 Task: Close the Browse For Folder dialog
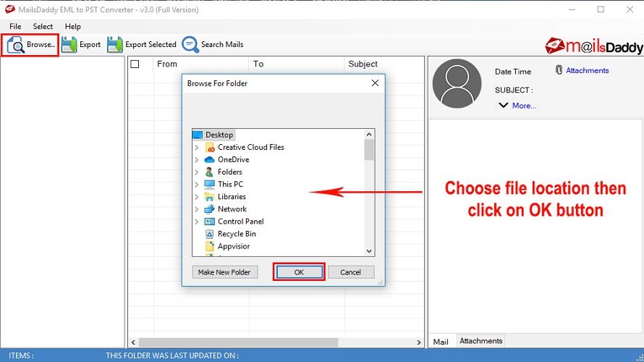tap(375, 83)
